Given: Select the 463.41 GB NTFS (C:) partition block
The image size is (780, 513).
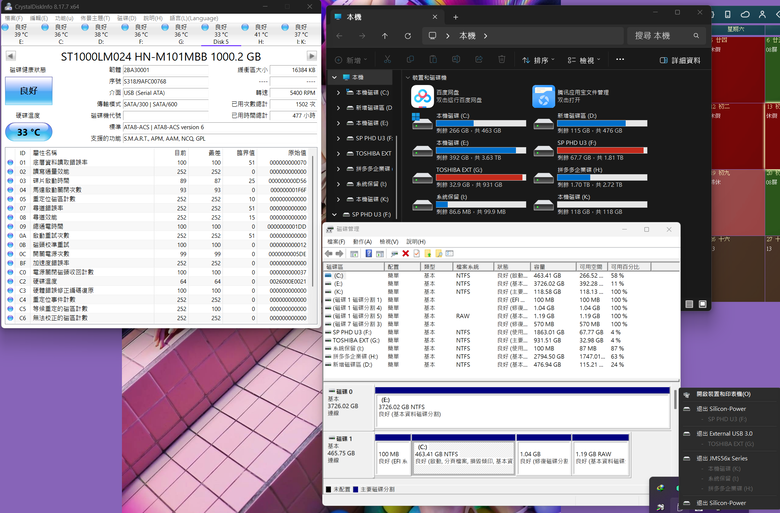Looking at the screenshot, I should pyautogui.click(x=463, y=454).
